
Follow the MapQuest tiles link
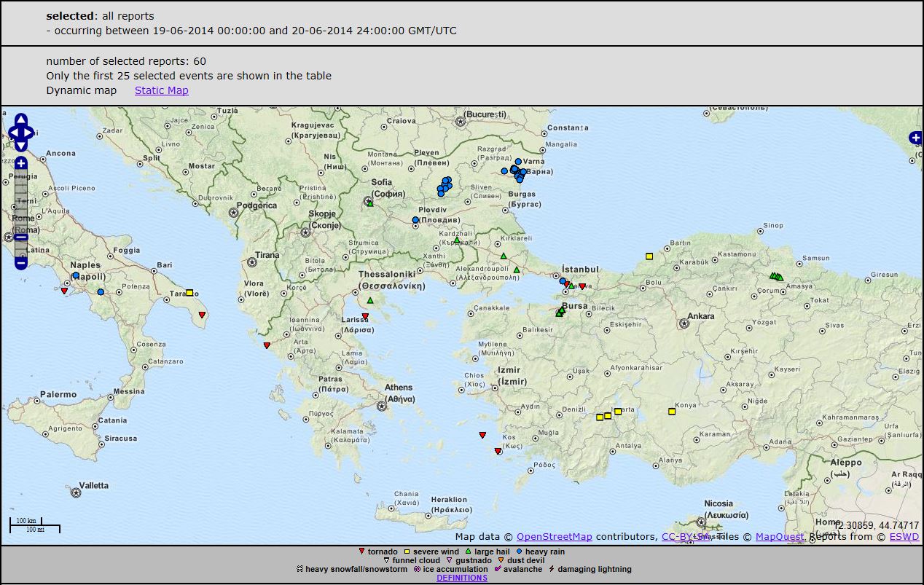[x=779, y=537]
